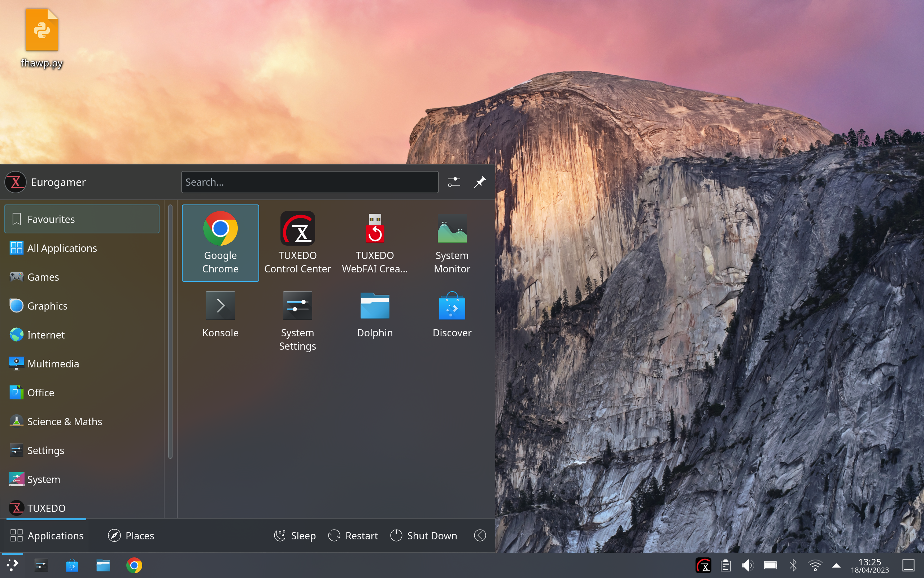The height and width of the screenshot is (578, 924).
Task: Click the Restart button
Action: pyautogui.click(x=353, y=536)
